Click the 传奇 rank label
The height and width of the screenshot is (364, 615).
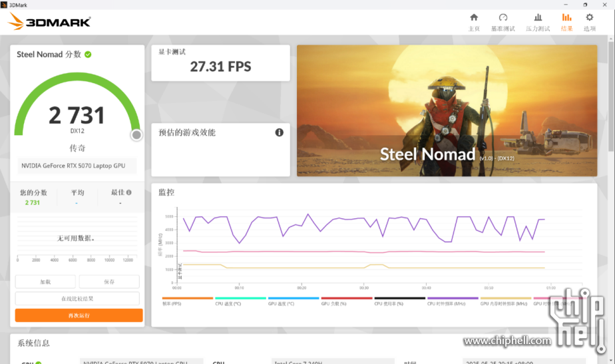(x=77, y=148)
